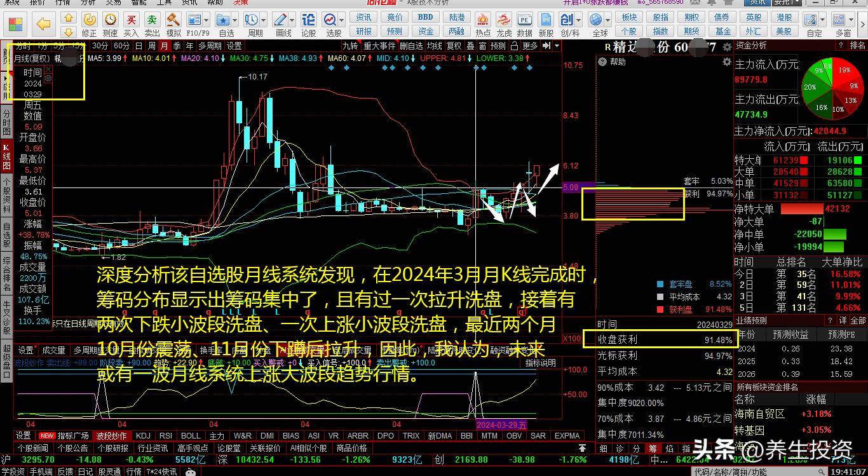Open the 选股 stock screener icon
The width and height of the screenshot is (868, 476).
[330, 20]
